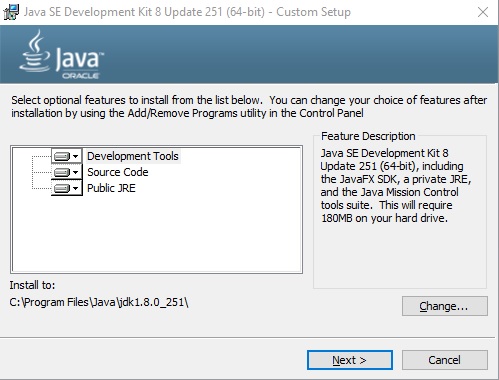Image resolution: width=499 pixels, height=380 pixels.
Task: Close the Custom Setup dialog window
Action: 483,12
